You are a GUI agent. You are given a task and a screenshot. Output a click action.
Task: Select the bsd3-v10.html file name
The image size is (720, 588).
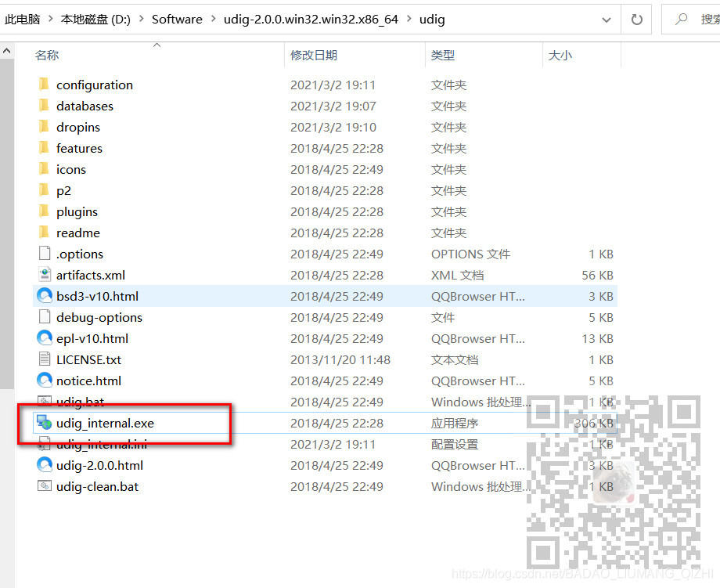pos(97,296)
